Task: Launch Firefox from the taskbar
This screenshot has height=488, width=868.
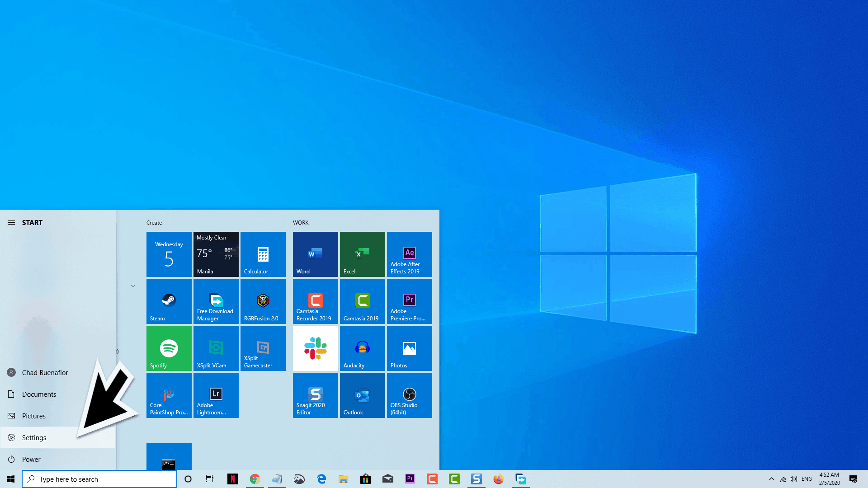Action: point(499,479)
